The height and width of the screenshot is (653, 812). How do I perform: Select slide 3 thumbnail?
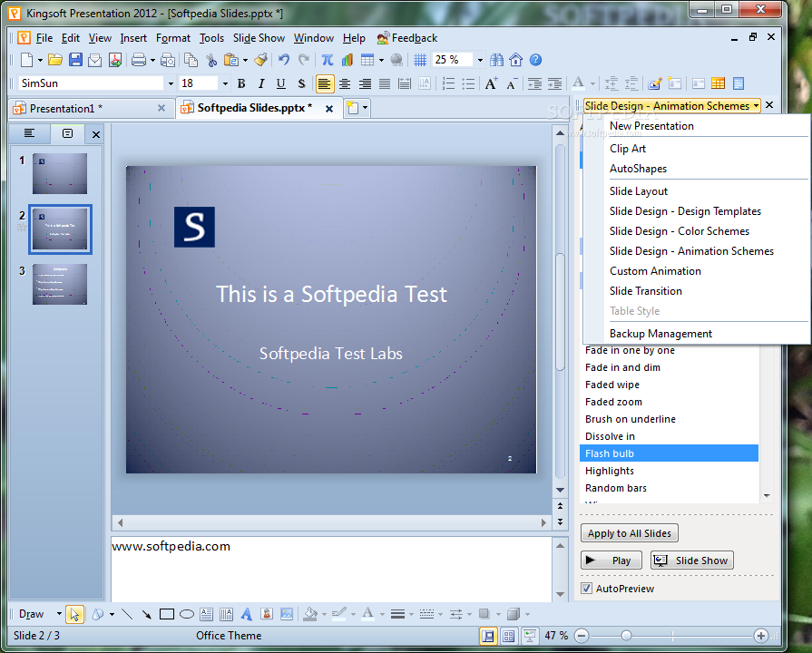(60, 284)
